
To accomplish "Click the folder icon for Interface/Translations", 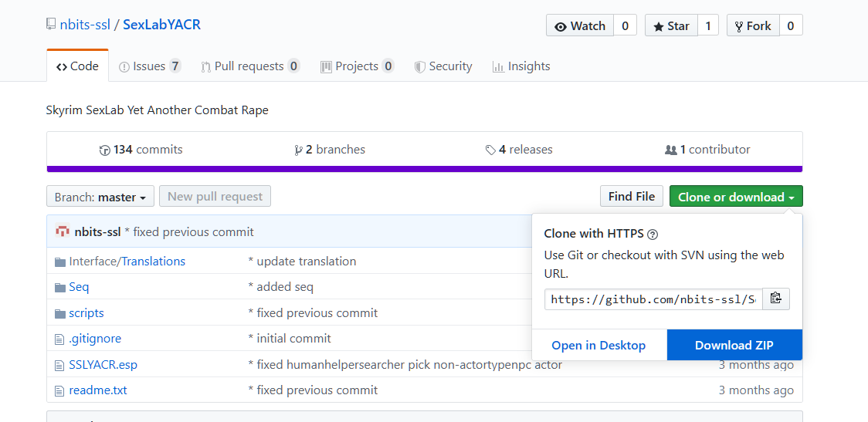I will 60,262.
